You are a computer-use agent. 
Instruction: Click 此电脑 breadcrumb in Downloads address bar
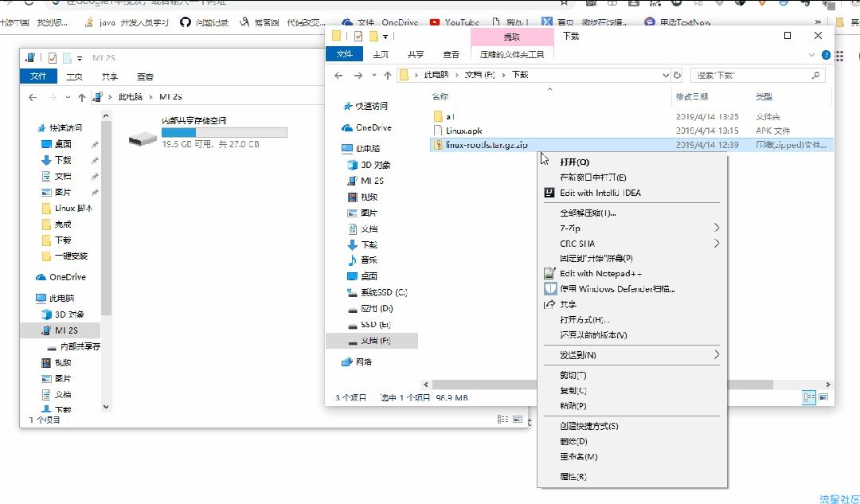click(436, 75)
